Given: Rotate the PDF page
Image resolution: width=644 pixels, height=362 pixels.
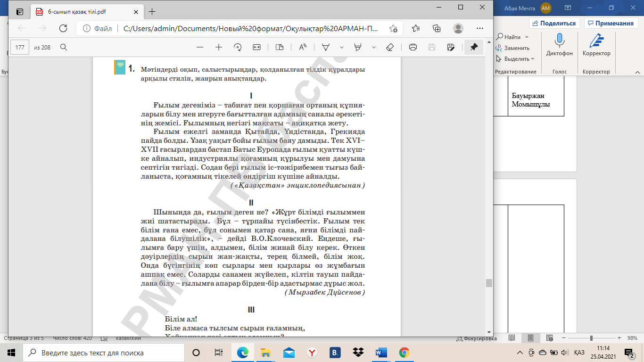Looking at the screenshot, I should (238, 47).
